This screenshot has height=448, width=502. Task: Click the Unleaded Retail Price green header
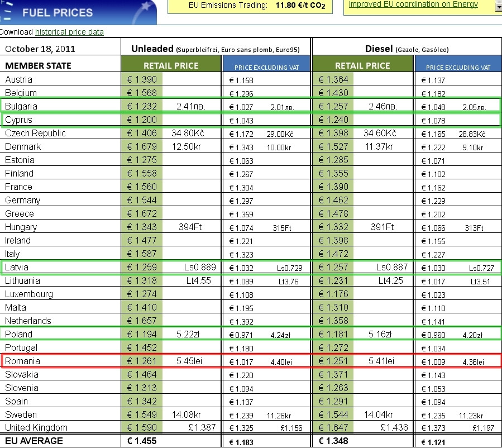[171, 65]
